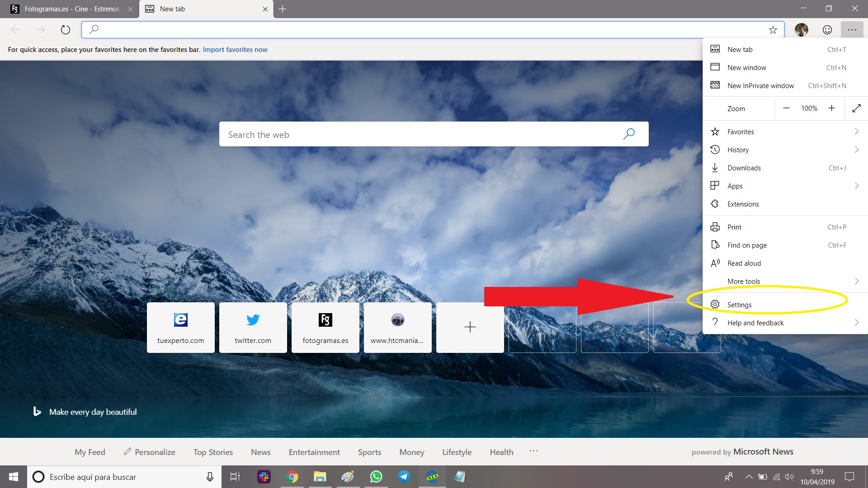Click the smiley feedback icon
The image size is (868, 488).
click(827, 30)
